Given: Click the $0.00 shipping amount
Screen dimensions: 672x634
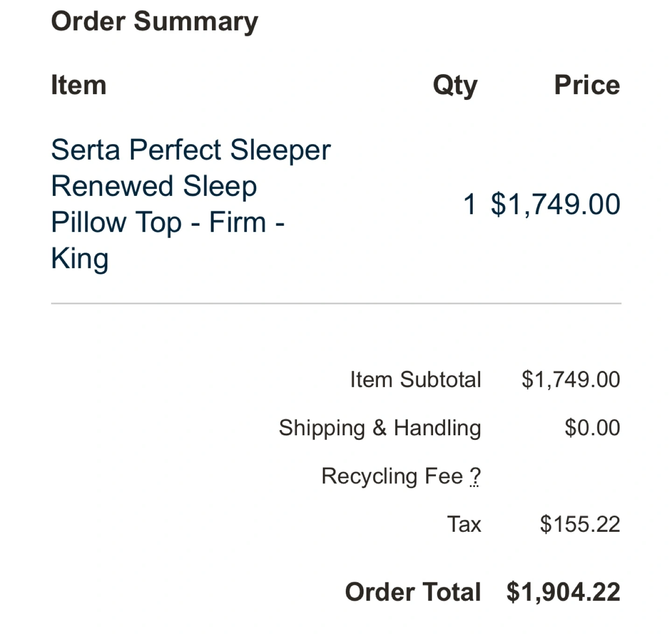Looking at the screenshot, I should coord(592,428).
